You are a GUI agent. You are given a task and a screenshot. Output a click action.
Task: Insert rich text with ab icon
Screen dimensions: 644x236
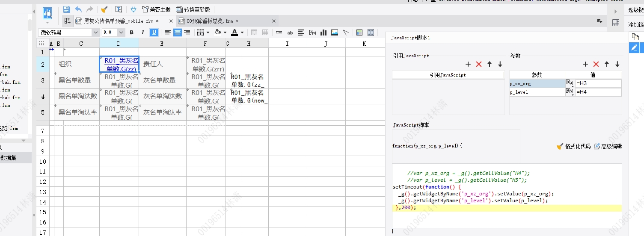coord(290,32)
